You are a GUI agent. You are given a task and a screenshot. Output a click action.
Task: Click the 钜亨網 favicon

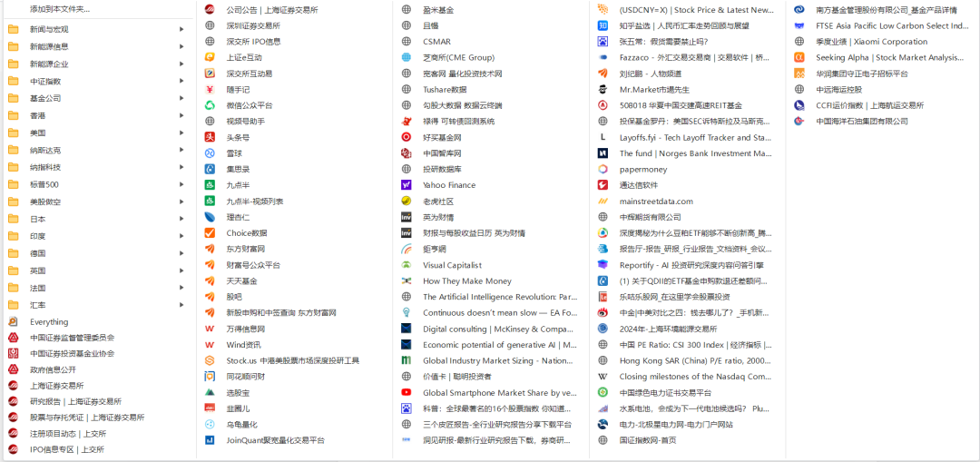(x=407, y=249)
